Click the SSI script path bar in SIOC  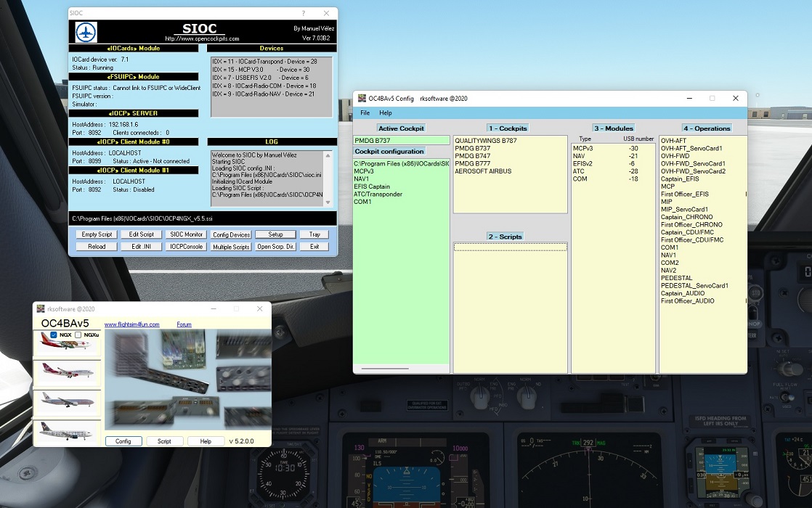(x=203, y=218)
